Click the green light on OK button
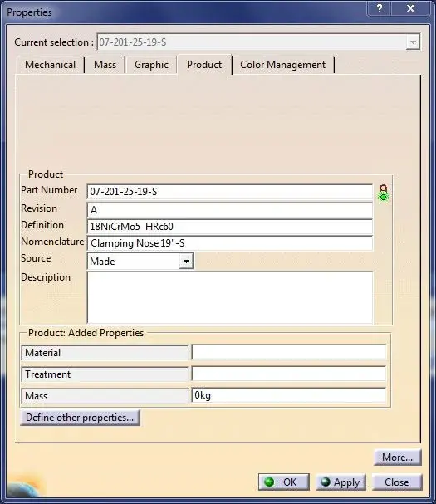This screenshot has width=436, height=504. click(x=269, y=482)
